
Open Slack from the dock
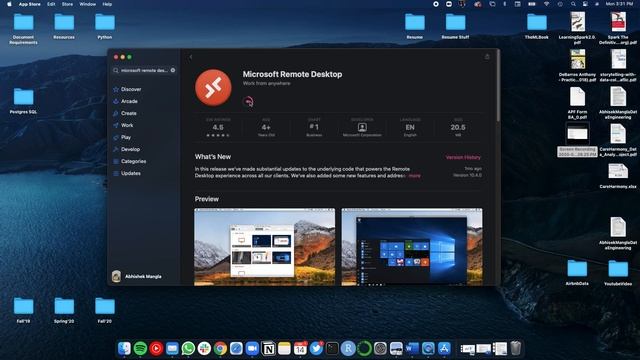click(x=204, y=348)
